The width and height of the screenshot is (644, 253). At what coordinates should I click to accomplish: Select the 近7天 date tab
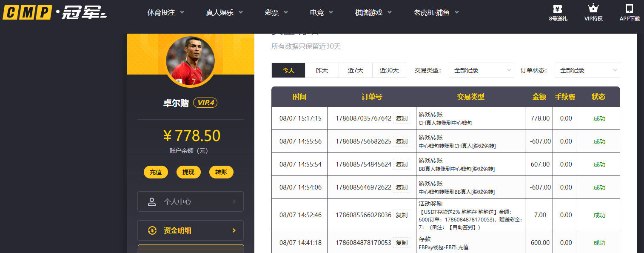coord(356,70)
